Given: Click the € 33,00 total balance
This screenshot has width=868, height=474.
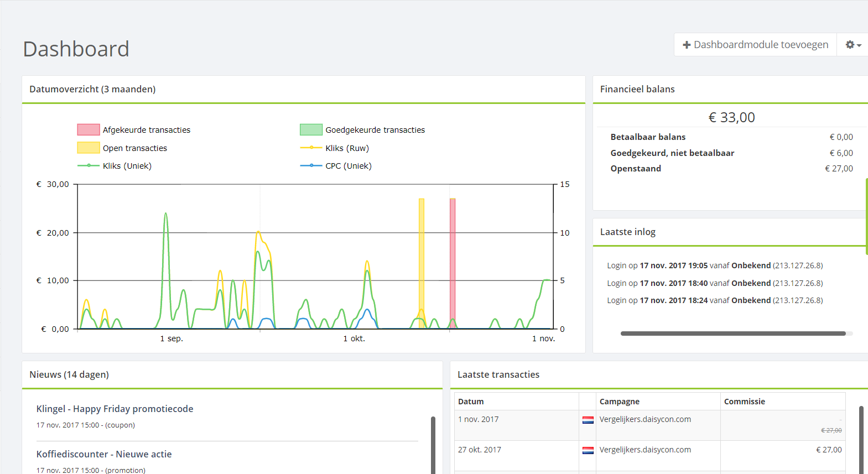Looking at the screenshot, I should pyautogui.click(x=732, y=117).
